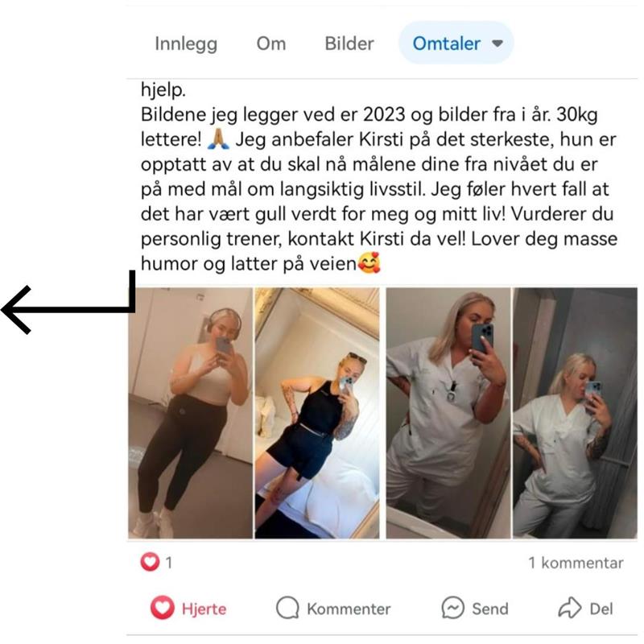Open fourth photo with gray curtain
This screenshot has height=644, width=644.
pos(575,413)
